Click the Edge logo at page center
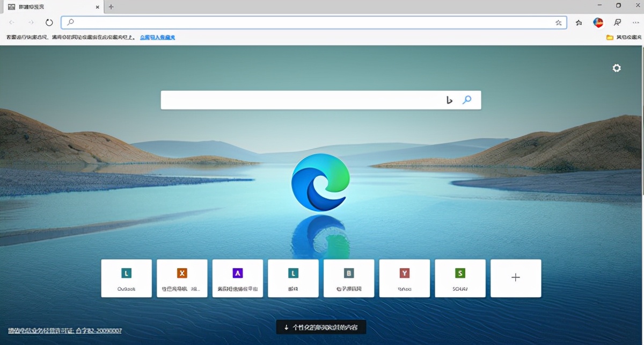Viewport: 644px width, 345px height. coord(320,182)
